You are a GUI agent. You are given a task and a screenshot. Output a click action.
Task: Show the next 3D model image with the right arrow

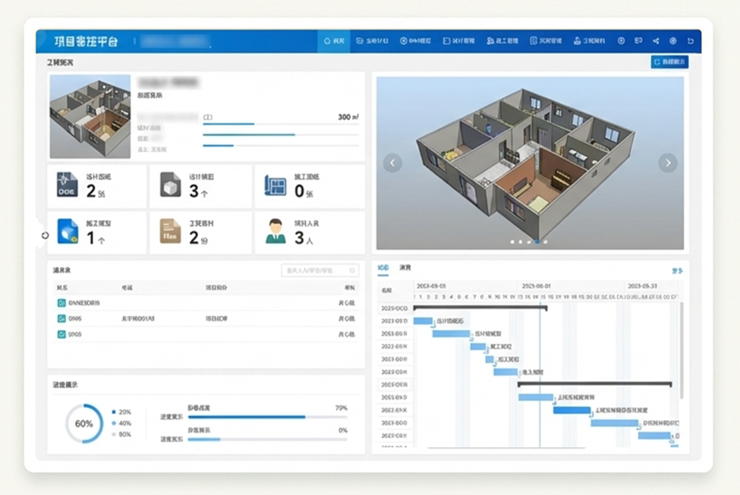tap(667, 163)
